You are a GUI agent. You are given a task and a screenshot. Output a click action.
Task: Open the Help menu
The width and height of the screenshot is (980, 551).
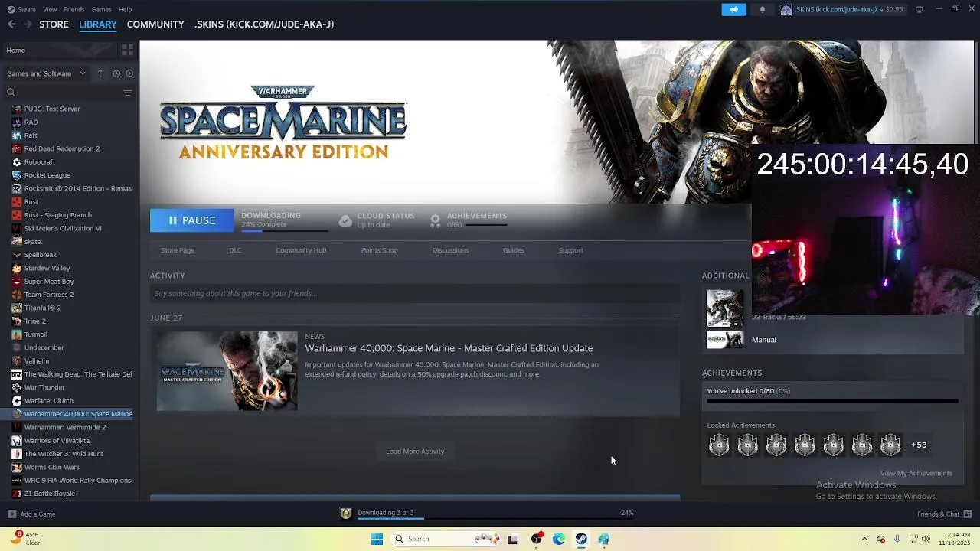[125, 9]
